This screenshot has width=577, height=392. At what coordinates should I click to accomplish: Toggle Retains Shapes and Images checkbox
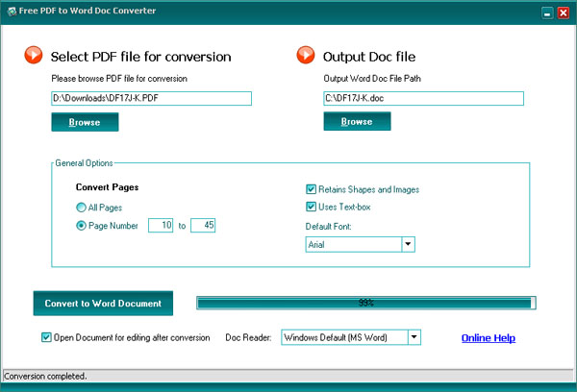coord(312,189)
